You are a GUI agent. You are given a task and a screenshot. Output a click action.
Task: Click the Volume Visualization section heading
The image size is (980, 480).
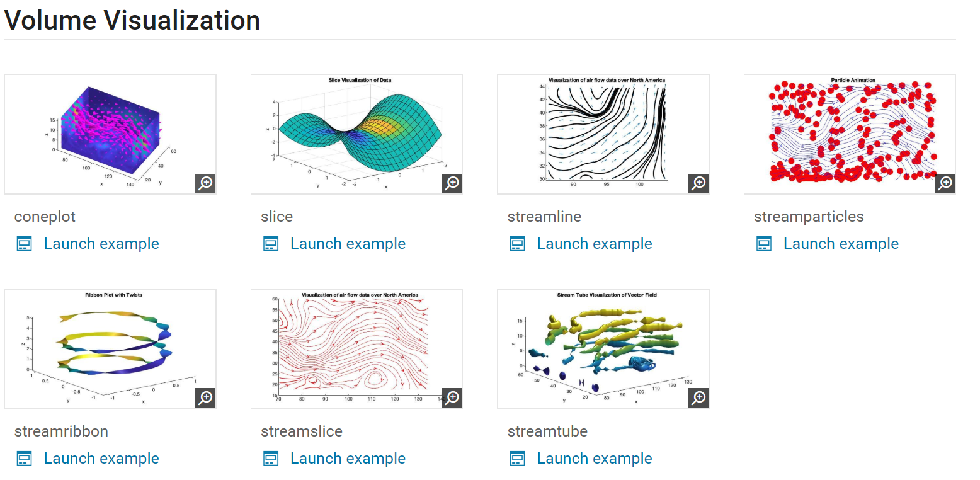pyautogui.click(x=132, y=20)
